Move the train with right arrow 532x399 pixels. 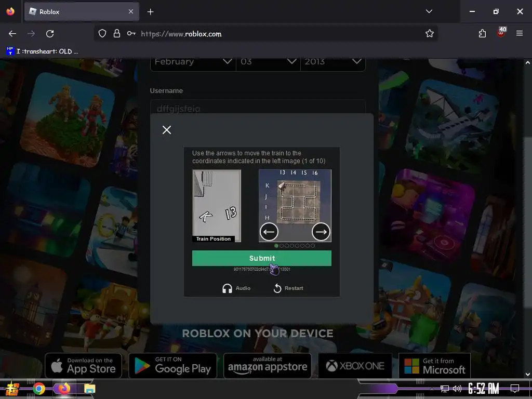click(x=321, y=232)
